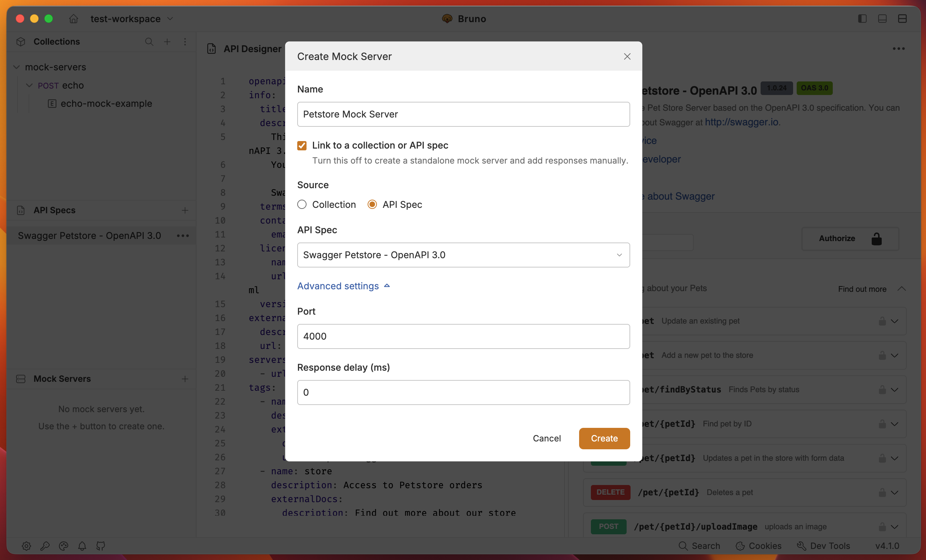Toggle bottom panel layout icon

click(882, 19)
